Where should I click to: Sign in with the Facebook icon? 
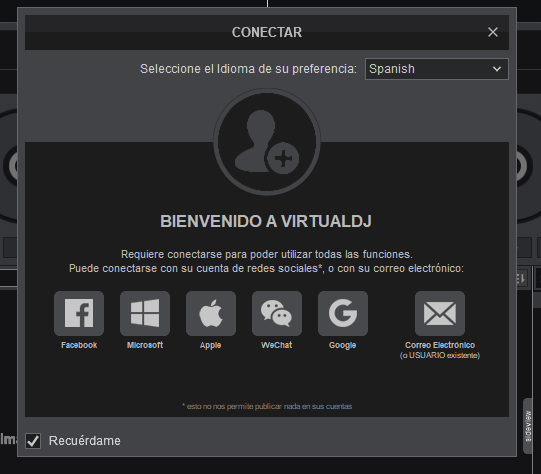[x=79, y=313]
